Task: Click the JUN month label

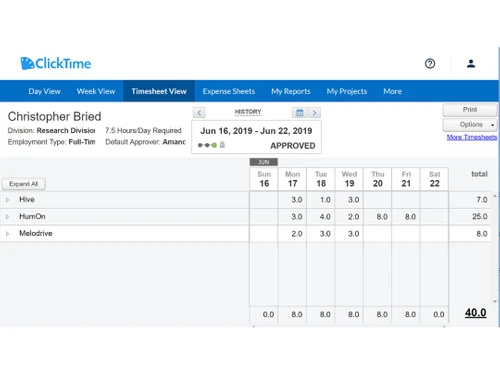Action: 264,162
